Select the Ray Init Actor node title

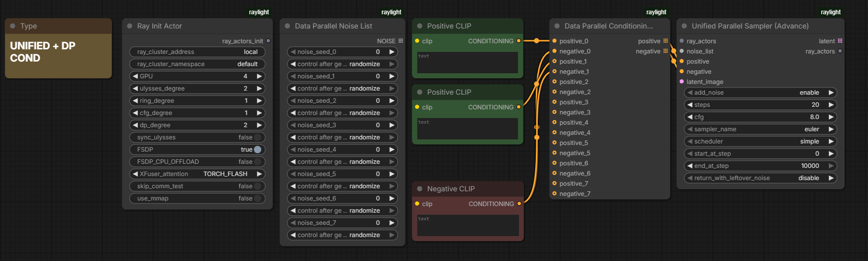159,26
